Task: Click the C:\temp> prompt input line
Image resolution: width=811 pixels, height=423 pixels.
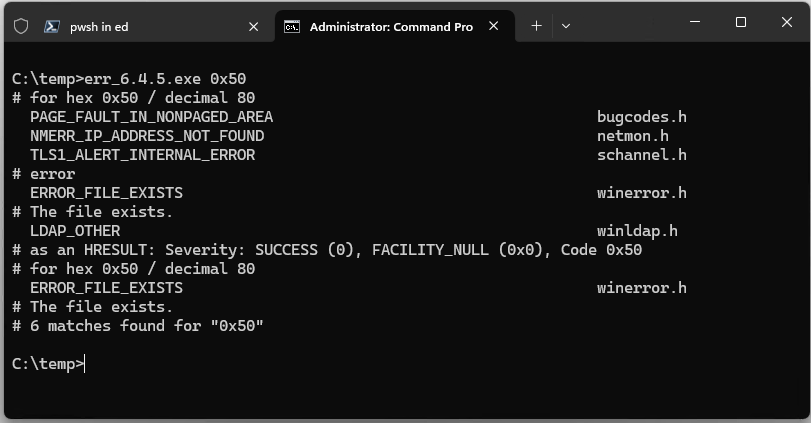Action: click(x=48, y=364)
